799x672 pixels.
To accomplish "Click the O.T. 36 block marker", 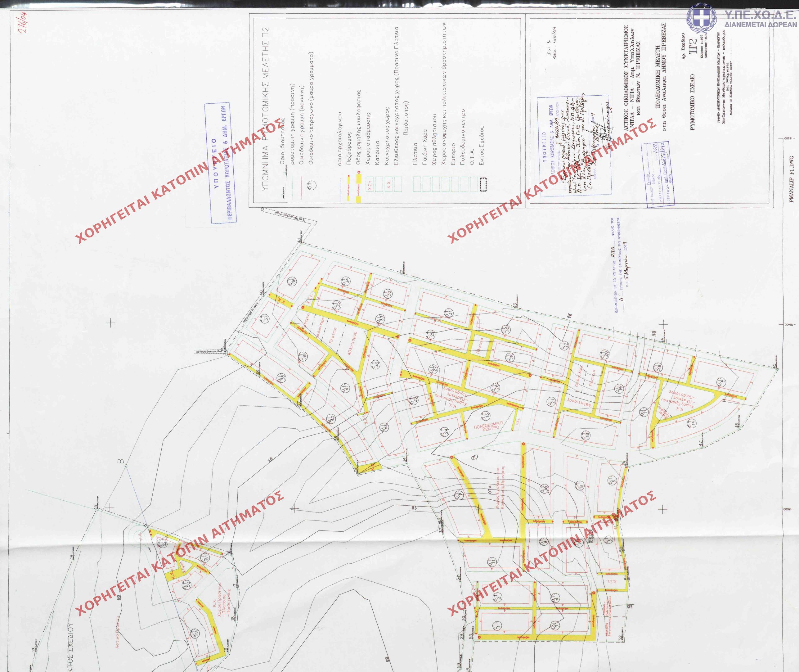I will pyautogui.click(x=293, y=282).
